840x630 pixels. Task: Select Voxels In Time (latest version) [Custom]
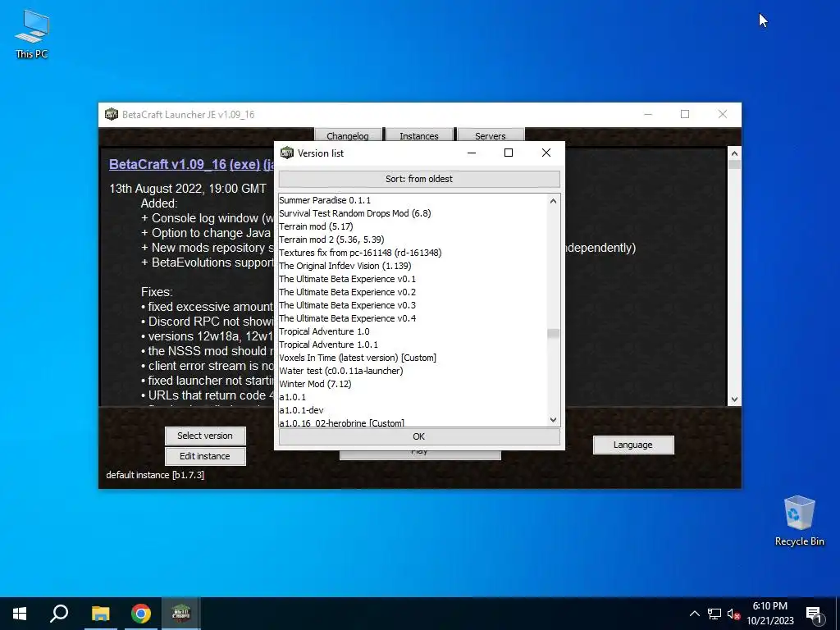tap(413, 358)
